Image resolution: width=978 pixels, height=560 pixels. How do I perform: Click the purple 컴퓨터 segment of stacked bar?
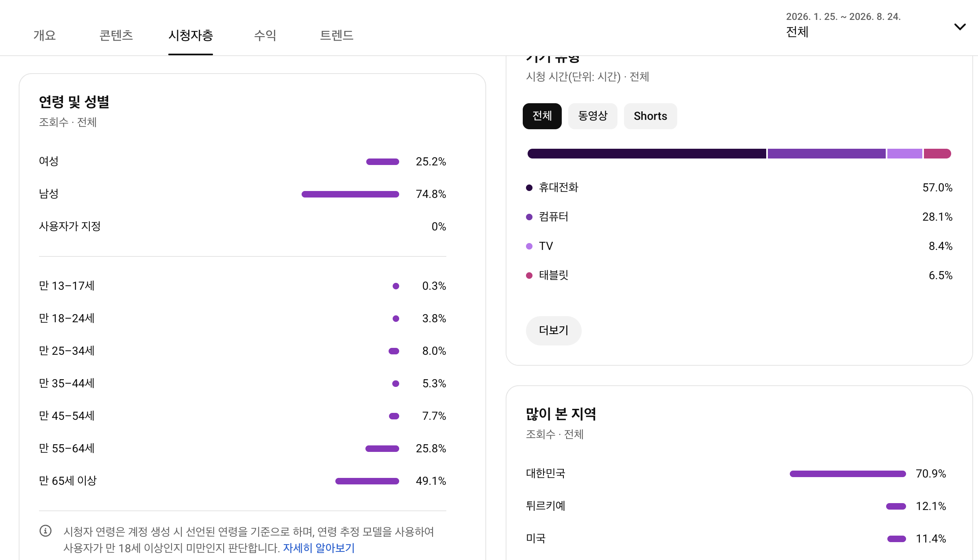827,154
